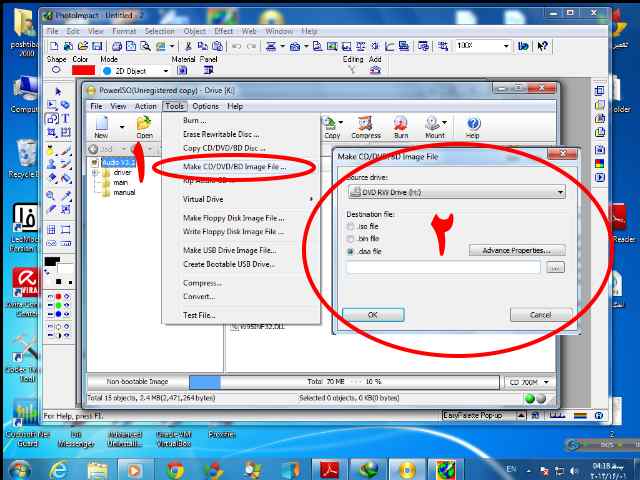Open the PowerISO Options menu
Screen dimensions: 640x480
[x=205, y=106]
